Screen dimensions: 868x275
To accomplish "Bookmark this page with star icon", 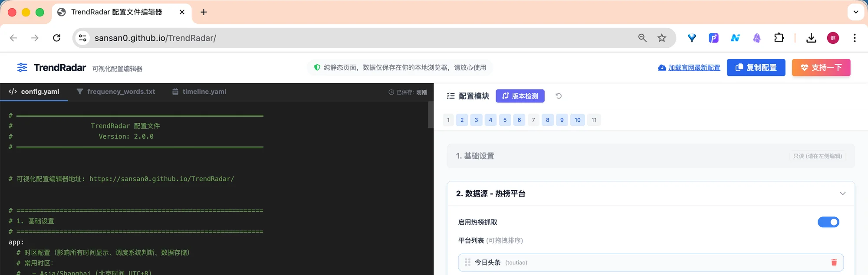I will 661,38.
